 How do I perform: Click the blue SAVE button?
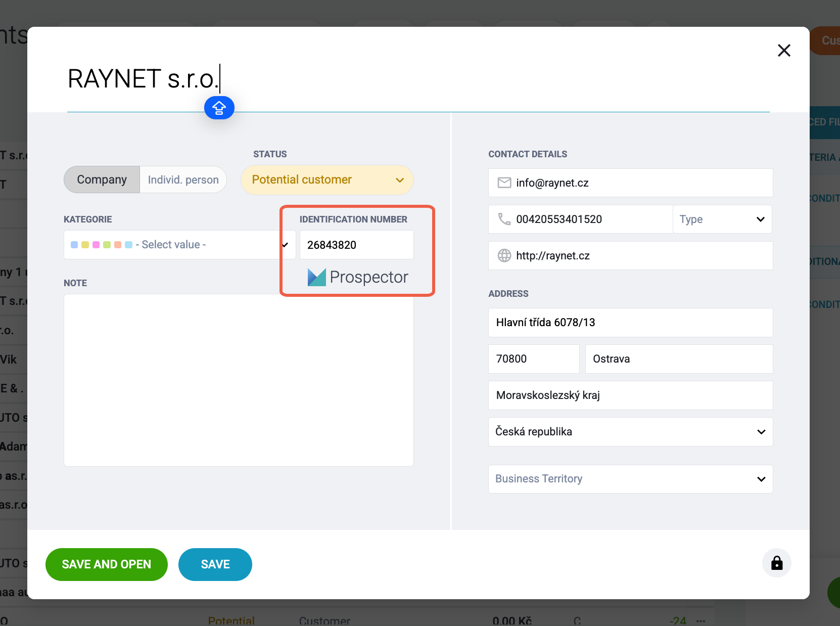coord(215,564)
